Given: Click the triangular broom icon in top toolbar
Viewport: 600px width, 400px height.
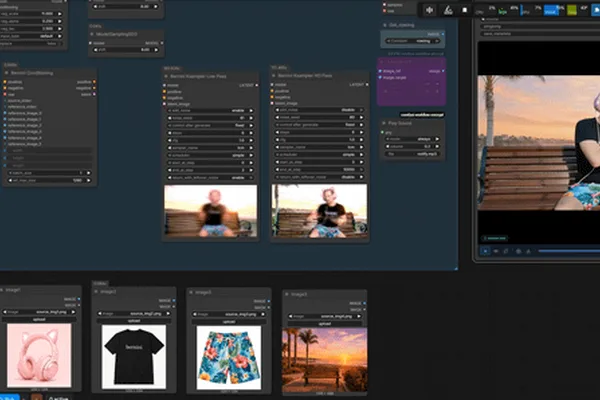Looking at the screenshot, I should pos(448,10).
